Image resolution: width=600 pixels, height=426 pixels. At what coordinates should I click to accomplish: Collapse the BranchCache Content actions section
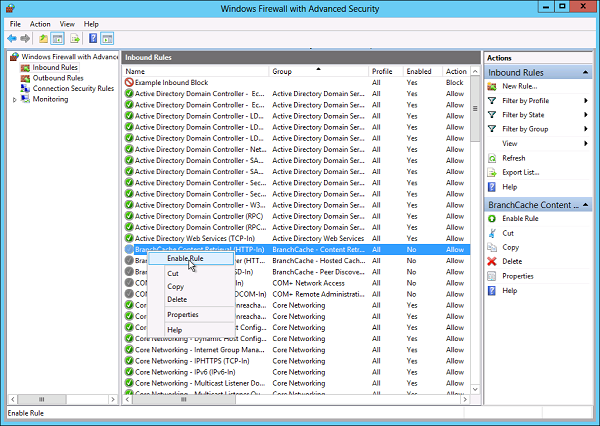click(585, 205)
